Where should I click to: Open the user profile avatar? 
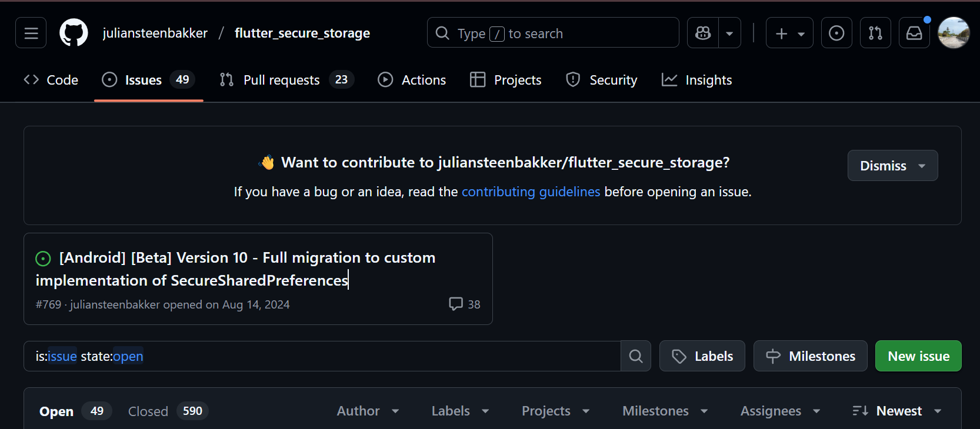(x=954, y=33)
